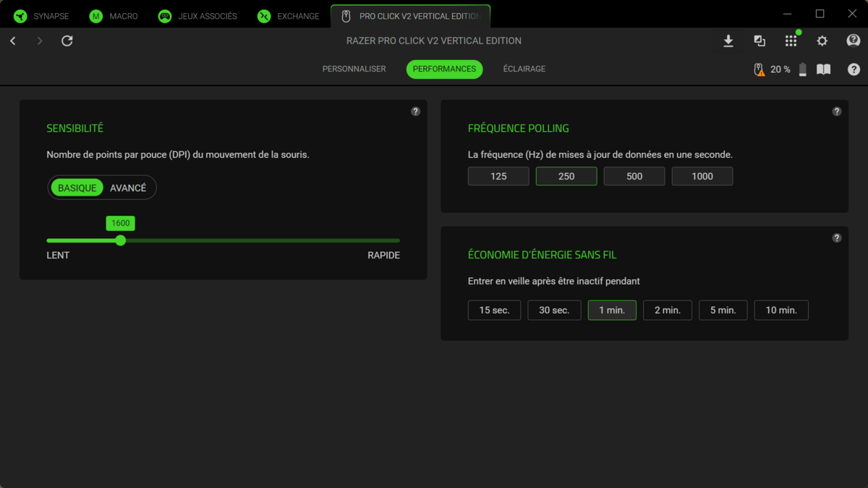This screenshot has width=868, height=488.
Task: Set sleep timeout to 5 min.
Action: (x=723, y=310)
